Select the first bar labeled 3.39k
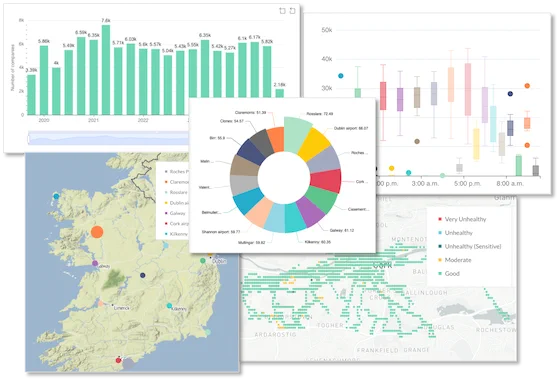Screen dimensions: 560x380 click(31, 95)
